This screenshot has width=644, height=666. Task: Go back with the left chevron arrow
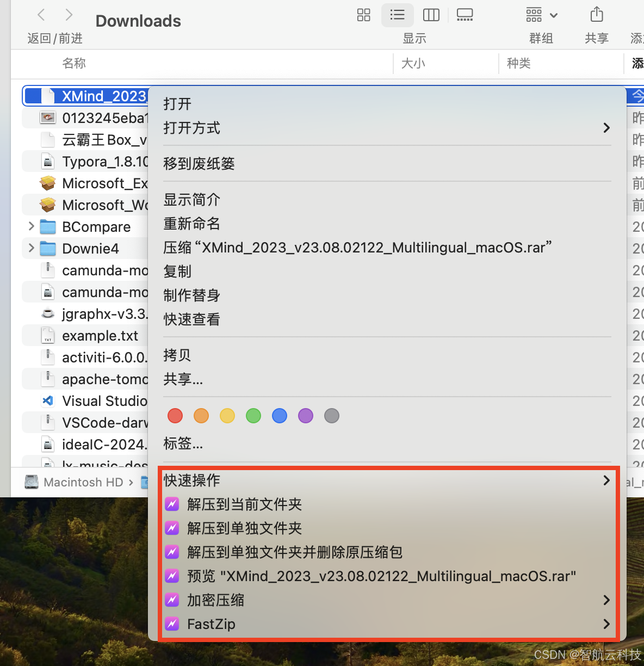pos(41,15)
